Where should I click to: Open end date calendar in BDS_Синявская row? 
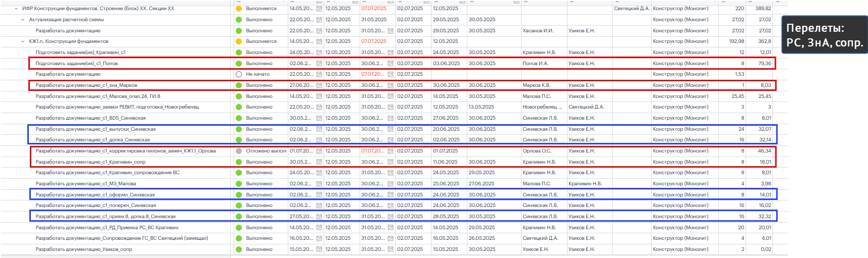[x=390, y=118]
